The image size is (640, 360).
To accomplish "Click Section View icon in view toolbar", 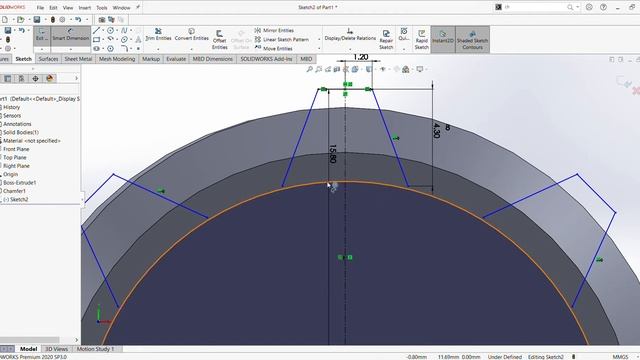I will (337, 69).
